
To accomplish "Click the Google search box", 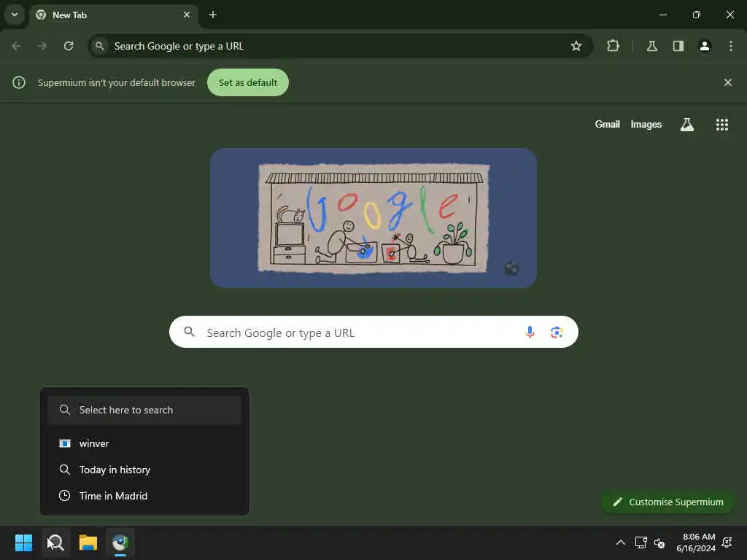I will [373, 332].
